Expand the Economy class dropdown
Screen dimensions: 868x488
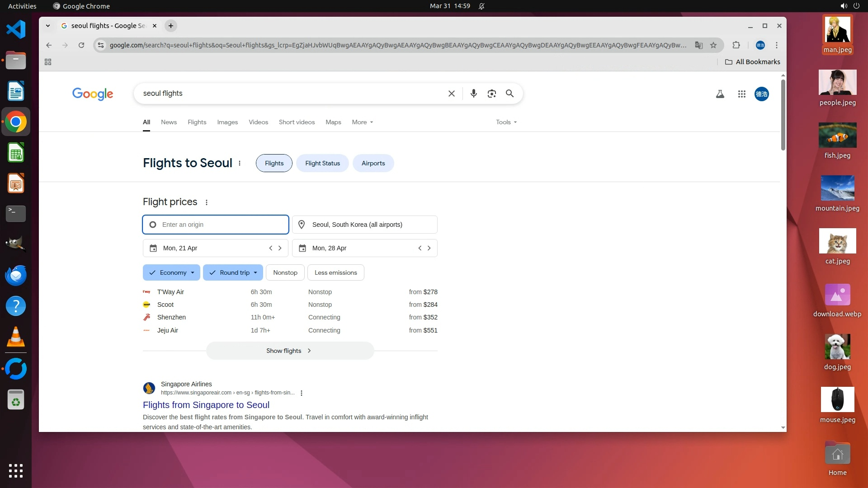[x=171, y=272]
